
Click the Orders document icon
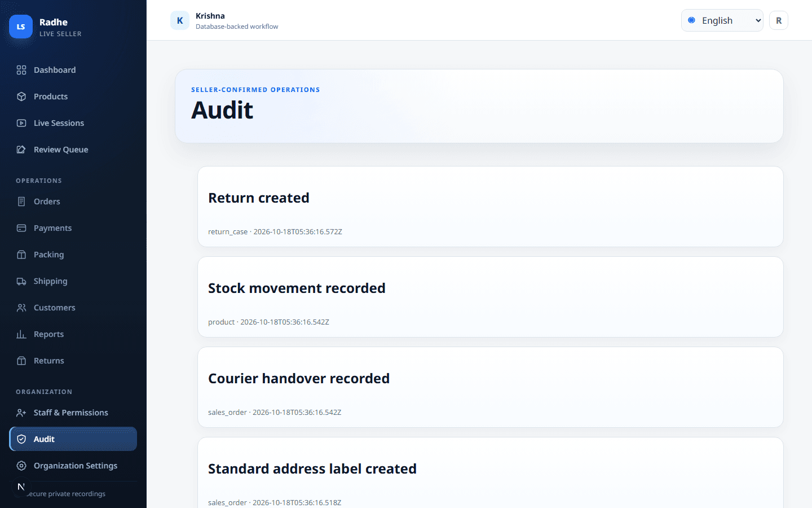pyautogui.click(x=21, y=202)
